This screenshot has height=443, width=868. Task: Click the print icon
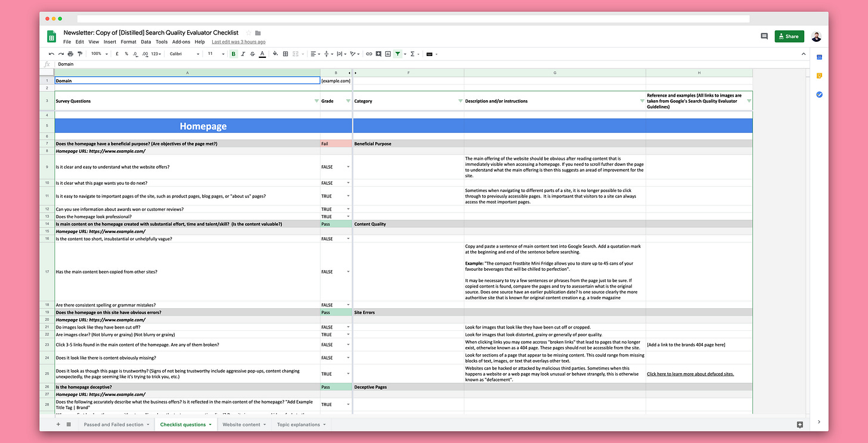70,54
